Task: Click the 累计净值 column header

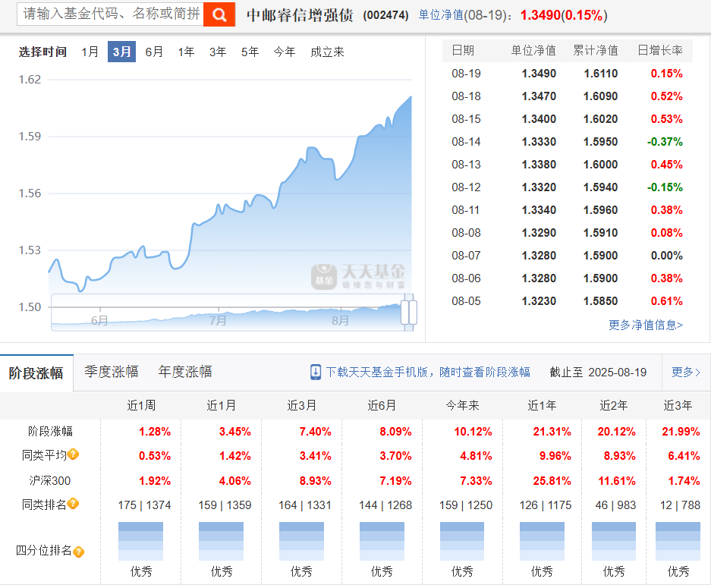Action: 596,50
